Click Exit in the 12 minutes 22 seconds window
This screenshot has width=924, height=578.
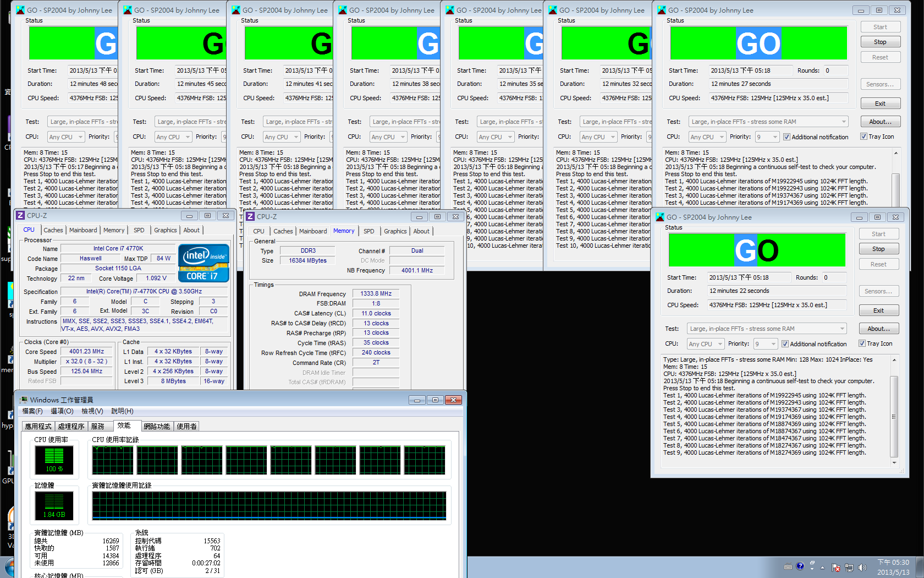[x=878, y=310]
